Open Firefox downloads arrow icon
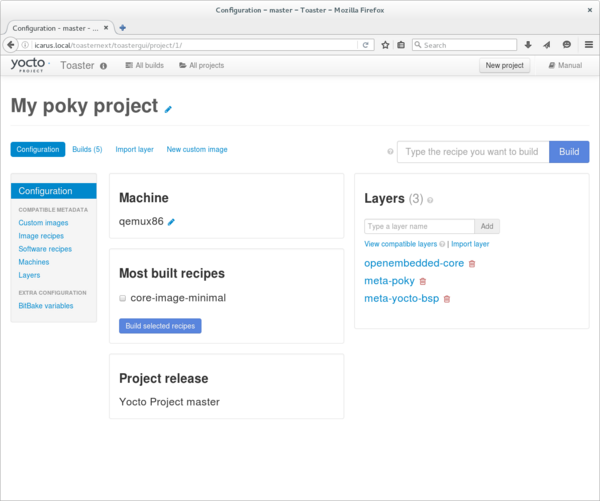The width and height of the screenshot is (600, 501). 528,45
